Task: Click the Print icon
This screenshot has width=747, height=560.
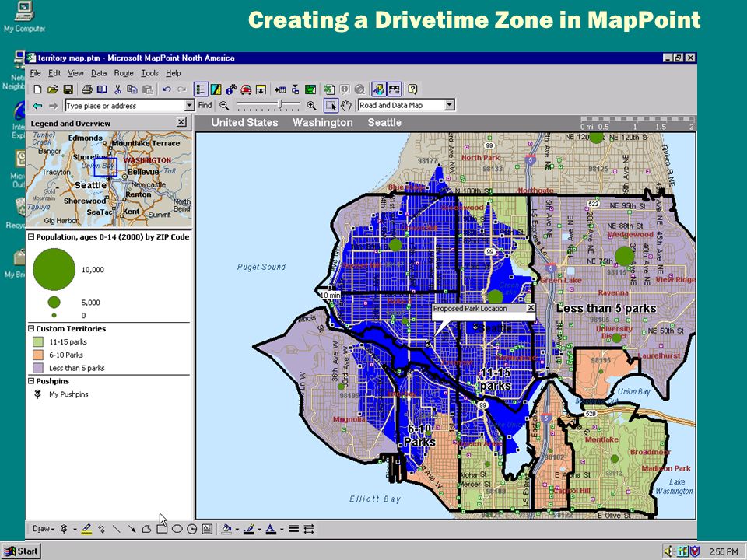Action: [x=86, y=89]
